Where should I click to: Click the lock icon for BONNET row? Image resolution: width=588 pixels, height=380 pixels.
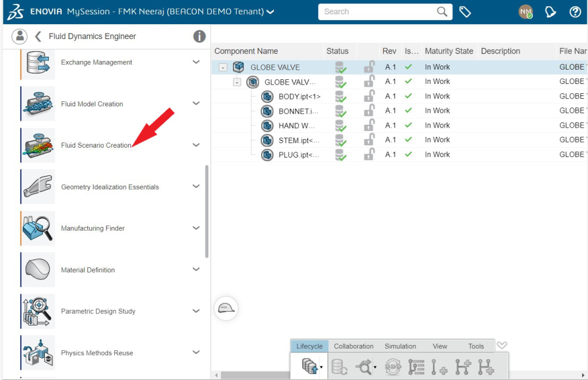(369, 111)
